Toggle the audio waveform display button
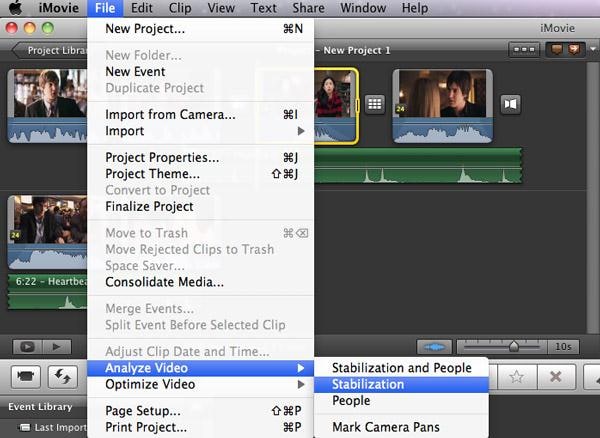The width and height of the screenshot is (600, 438). click(x=434, y=346)
